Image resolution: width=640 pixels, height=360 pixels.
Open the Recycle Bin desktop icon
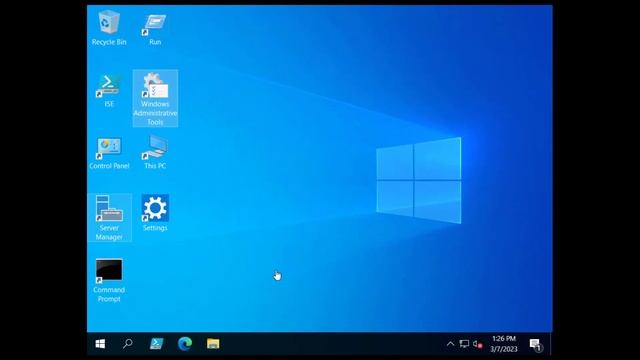(x=109, y=28)
